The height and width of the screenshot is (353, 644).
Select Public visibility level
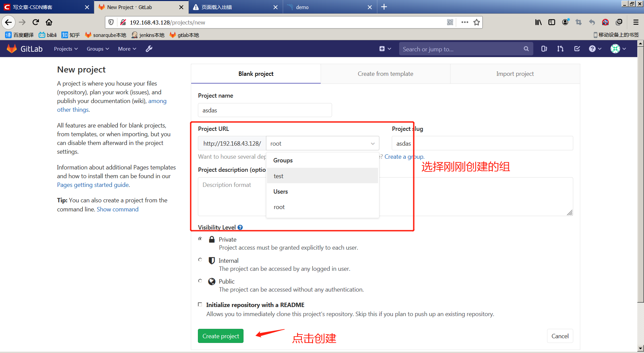[x=200, y=281]
